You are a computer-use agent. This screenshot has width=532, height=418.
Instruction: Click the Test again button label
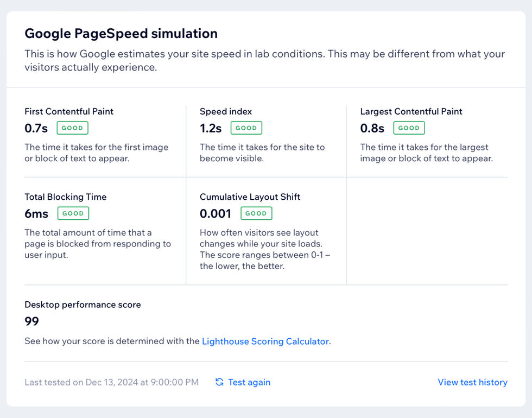[249, 382]
